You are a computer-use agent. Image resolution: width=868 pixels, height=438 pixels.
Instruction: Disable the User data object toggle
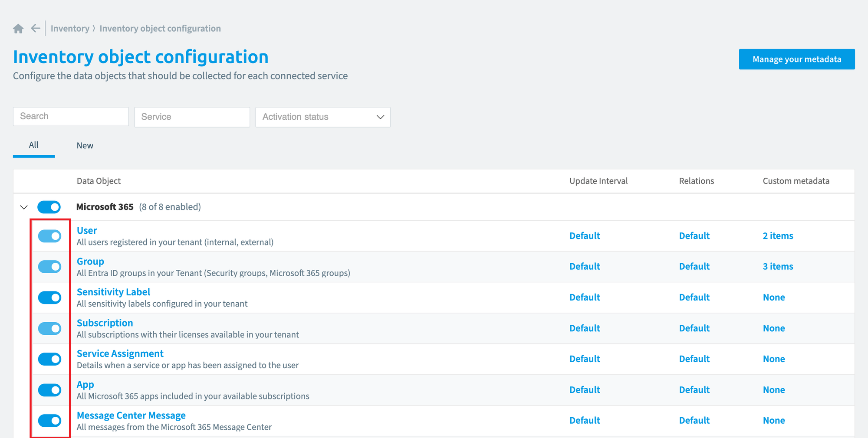(50, 236)
